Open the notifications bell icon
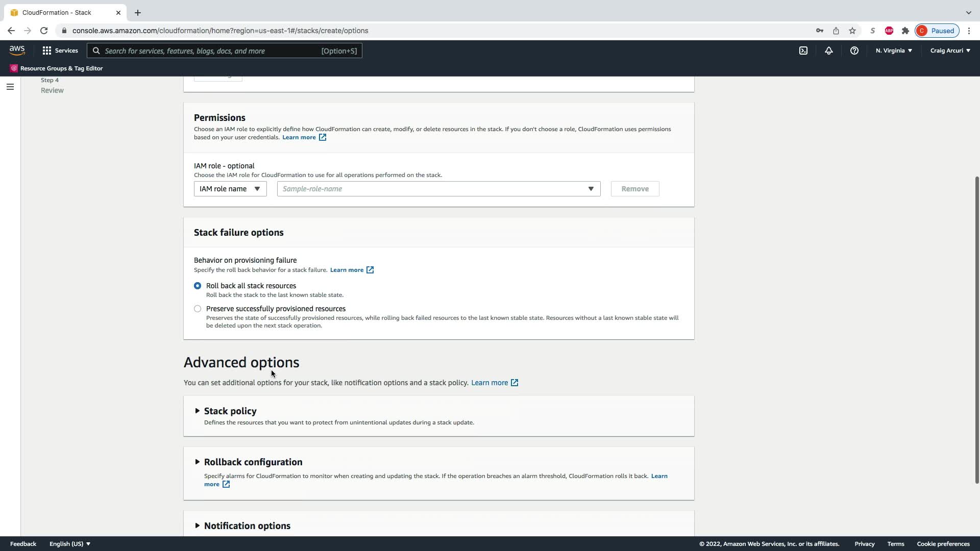 pyautogui.click(x=829, y=51)
